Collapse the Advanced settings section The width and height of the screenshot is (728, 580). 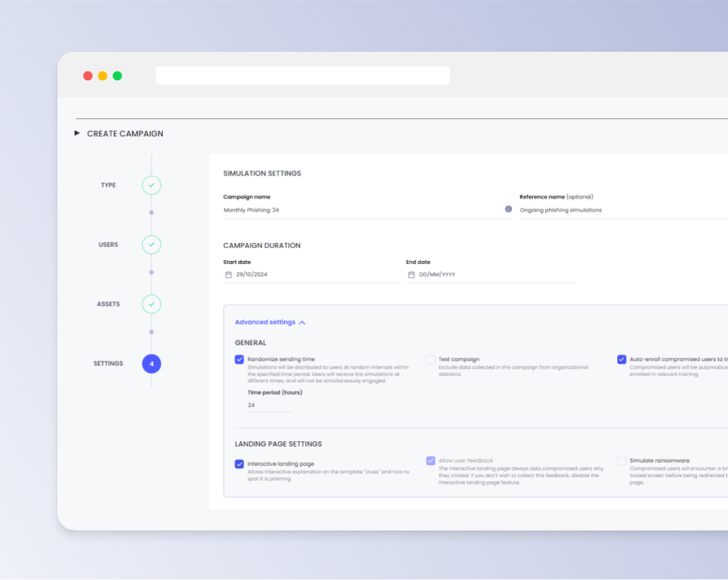click(x=302, y=322)
